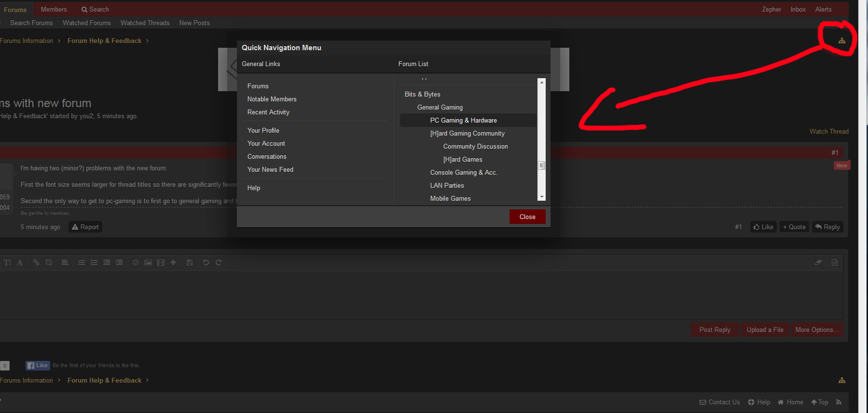The width and height of the screenshot is (868, 413).
Task: Open New Posts from sub-navigation
Action: [194, 23]
